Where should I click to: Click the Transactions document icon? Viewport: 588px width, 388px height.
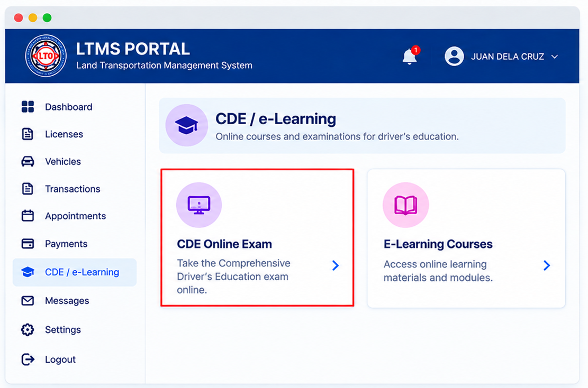pos(28,189)
